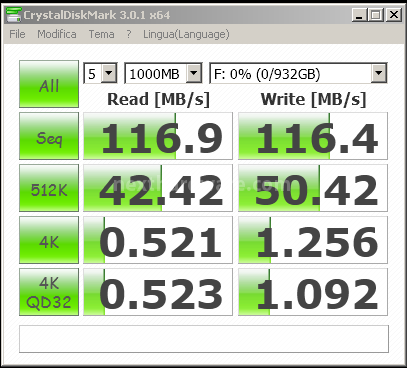Screen dimensions: 407x368
Task: Open the File menu
Action: (17, 34)
